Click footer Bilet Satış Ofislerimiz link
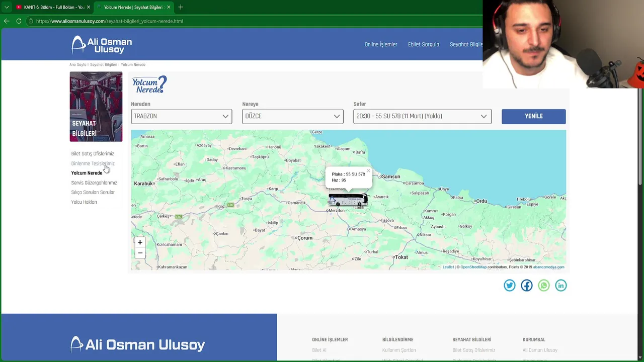644x362 pixels. tap(474, 350)
